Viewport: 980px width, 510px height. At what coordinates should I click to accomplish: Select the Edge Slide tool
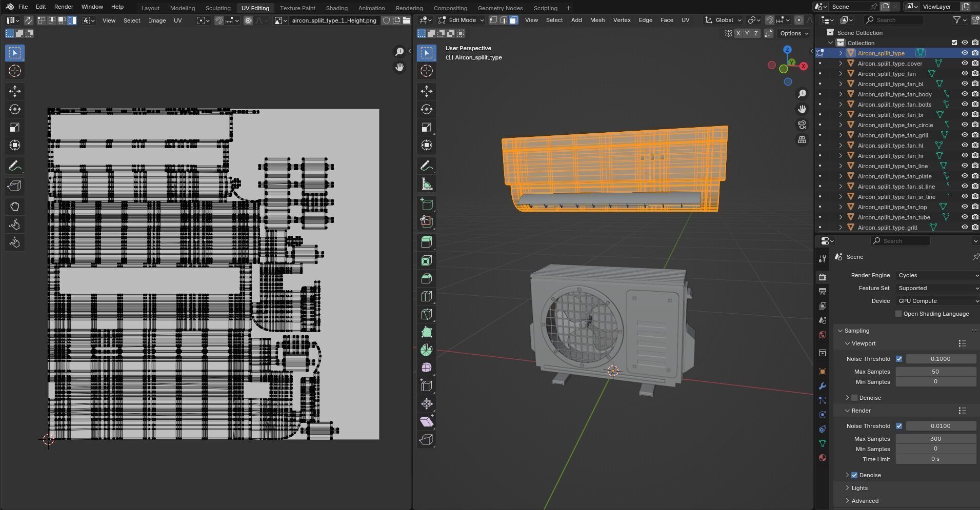click(427, 386)
